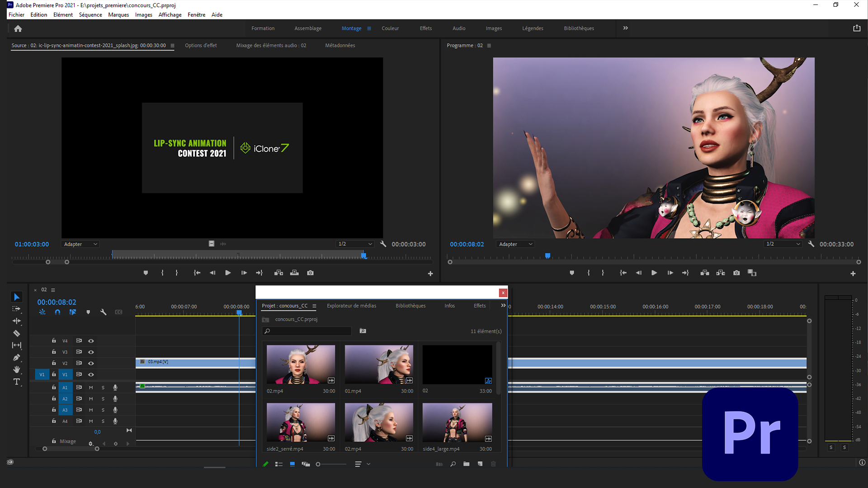Step forward one frame in Program monitor

pos(670,273)
